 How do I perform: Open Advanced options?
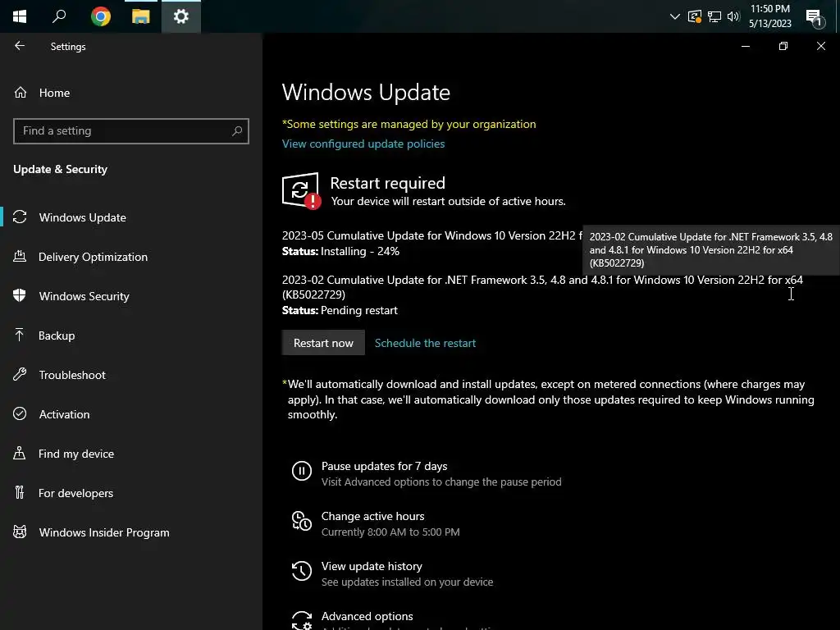pyautogui.click(x=367, y=616)
